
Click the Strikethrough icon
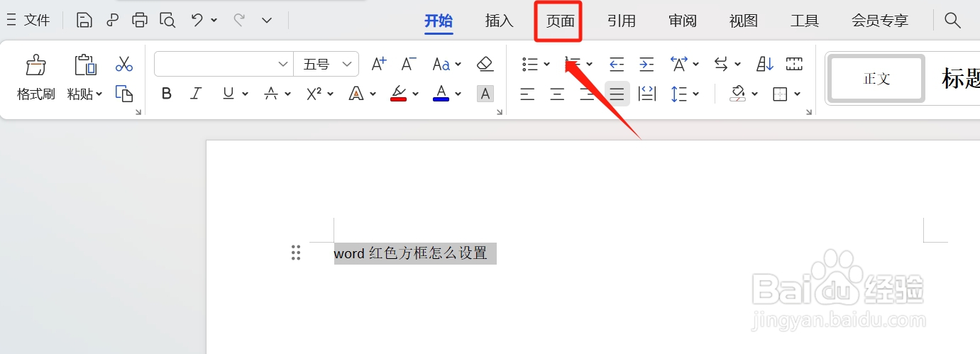(x=271, y=93)
